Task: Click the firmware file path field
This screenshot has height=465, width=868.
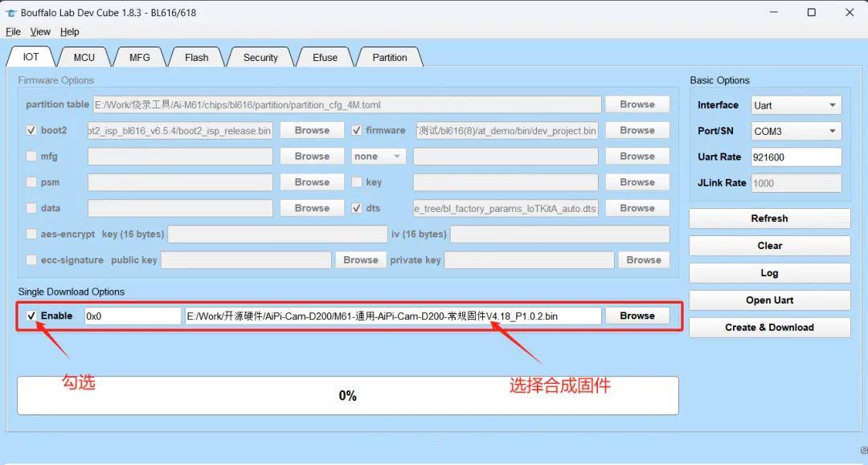Action: (x=506, y=130)
